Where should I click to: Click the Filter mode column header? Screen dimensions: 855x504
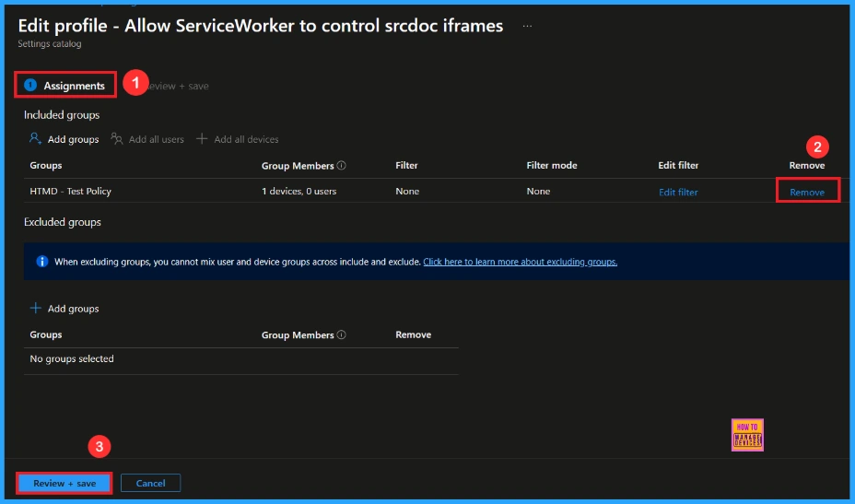(x=552, y=165)
